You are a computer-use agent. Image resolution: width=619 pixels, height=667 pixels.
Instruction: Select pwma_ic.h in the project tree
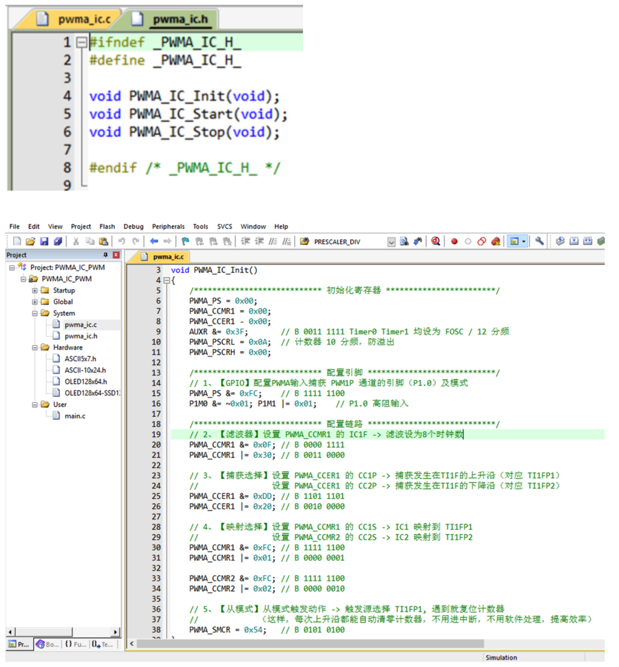coord(81,336)
